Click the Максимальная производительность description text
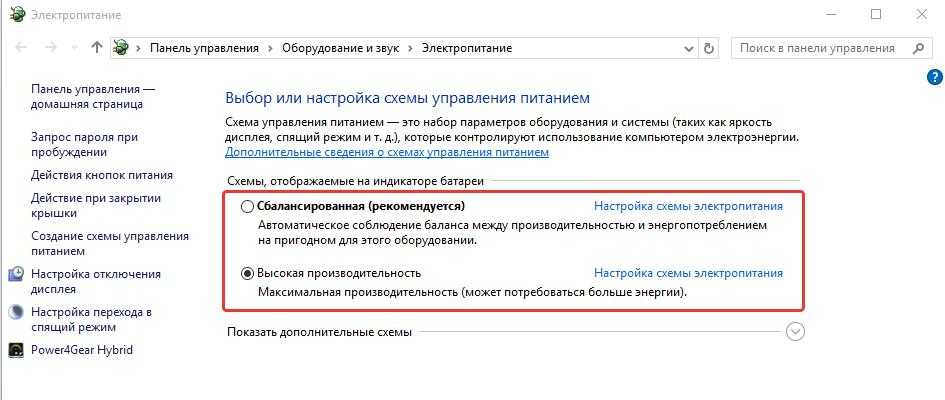 472,293
